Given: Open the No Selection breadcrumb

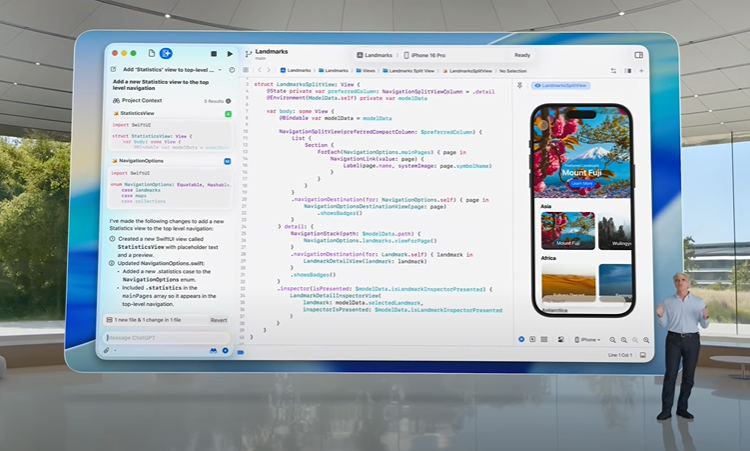Looking at the screenshot, I should [x=513, y=71].
